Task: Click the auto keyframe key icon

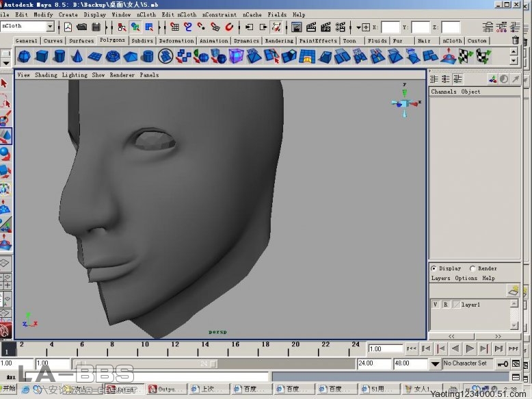Action: click(x=503, y=363)
